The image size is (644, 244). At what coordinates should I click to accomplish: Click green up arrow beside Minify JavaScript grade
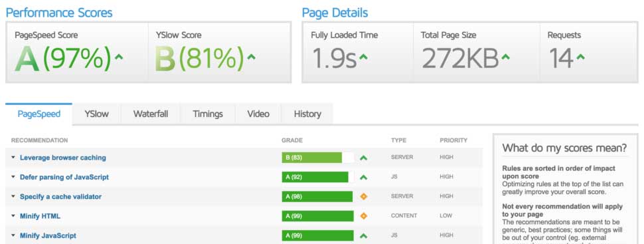(x=363, y=236)
